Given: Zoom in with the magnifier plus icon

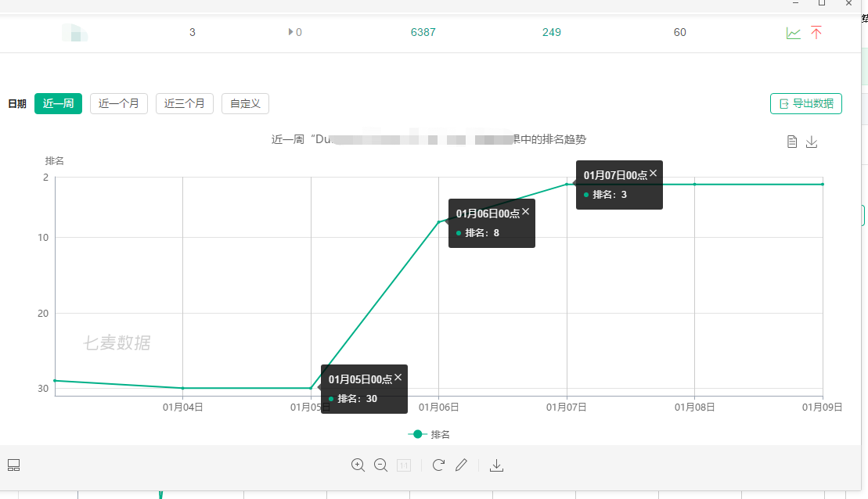Looking at the screenshot, I should (x=358, y=465).
